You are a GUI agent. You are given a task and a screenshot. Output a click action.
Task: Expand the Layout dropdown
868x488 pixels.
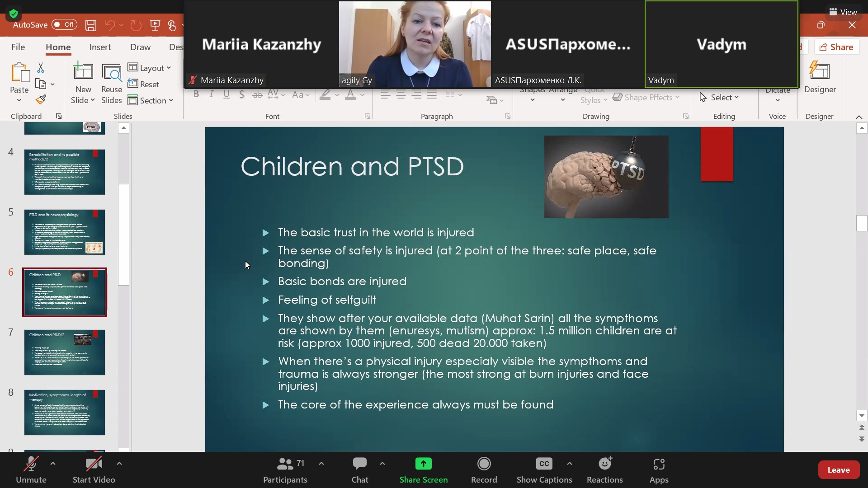150,68
